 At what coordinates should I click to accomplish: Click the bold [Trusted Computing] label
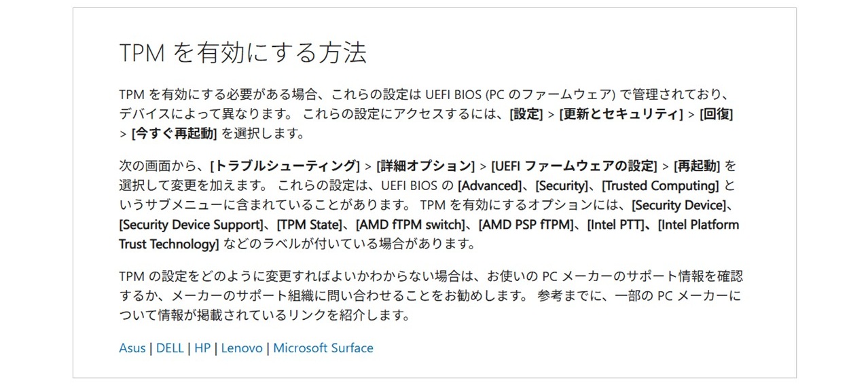click(661, 185)
